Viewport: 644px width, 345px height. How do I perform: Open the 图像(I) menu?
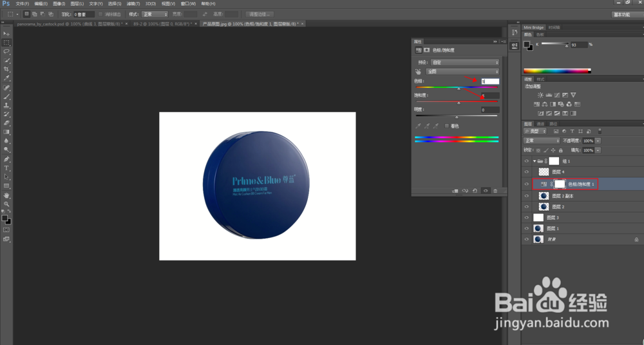tap(59, 4)
